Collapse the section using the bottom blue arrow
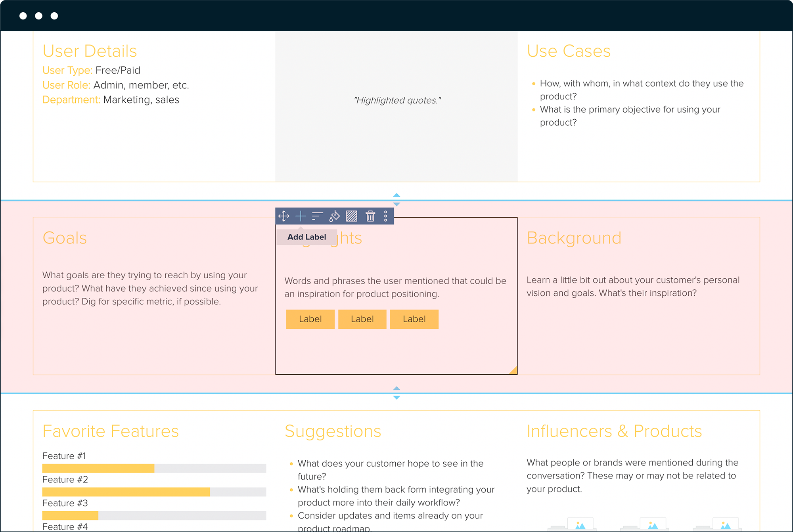The height and width of the screenshot is (532, 793). point(396,397)
